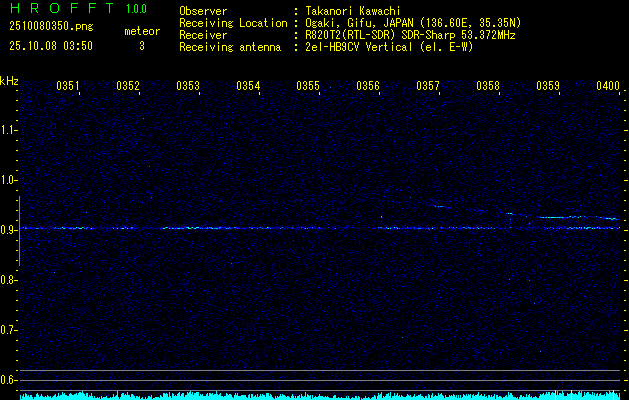Click the 0400 time marker
The image size is (629, 400).
pyautogui.click(x=608, y=86)
